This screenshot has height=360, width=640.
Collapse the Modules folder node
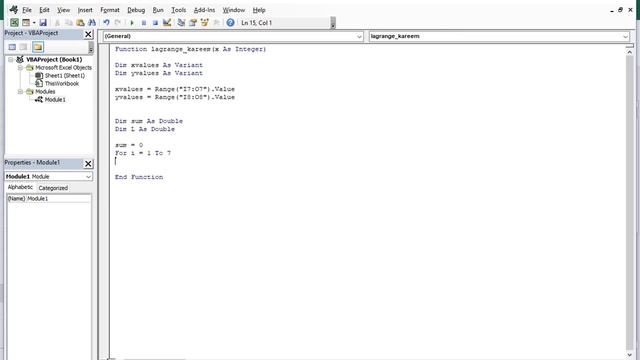(x=20, y=92)
